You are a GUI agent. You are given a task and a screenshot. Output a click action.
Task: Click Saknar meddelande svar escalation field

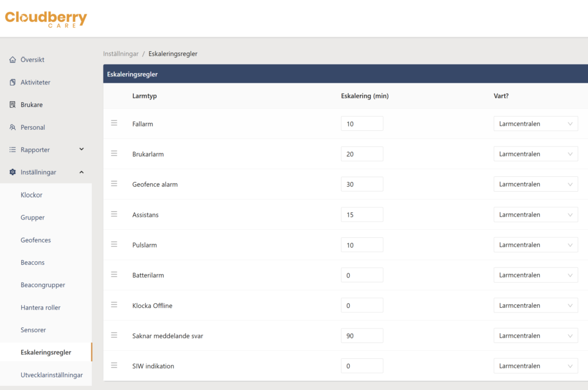(x=362, y=335)
